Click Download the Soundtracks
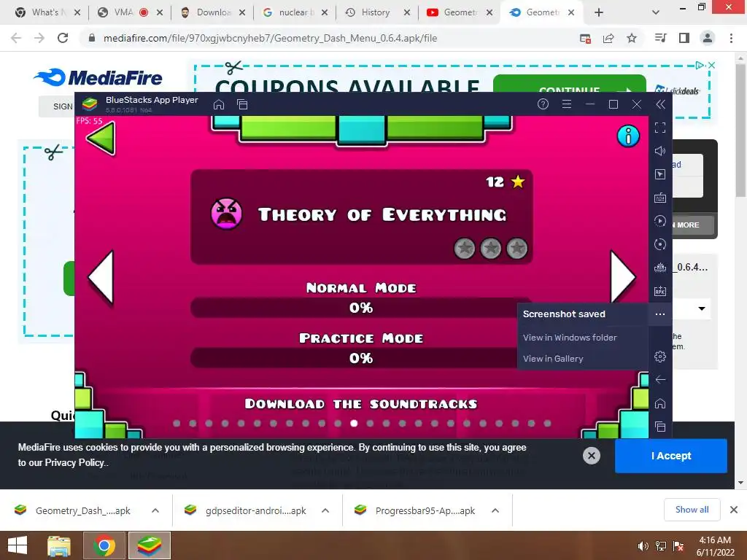Viewport: 747px width, 560px height. (x=361, y=404)
